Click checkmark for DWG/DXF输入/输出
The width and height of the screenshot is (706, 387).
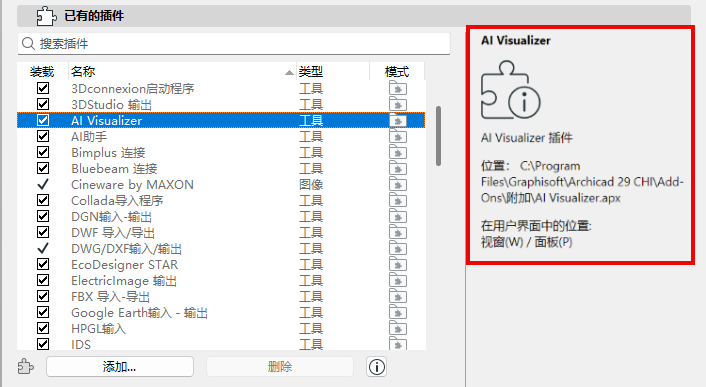43,248
